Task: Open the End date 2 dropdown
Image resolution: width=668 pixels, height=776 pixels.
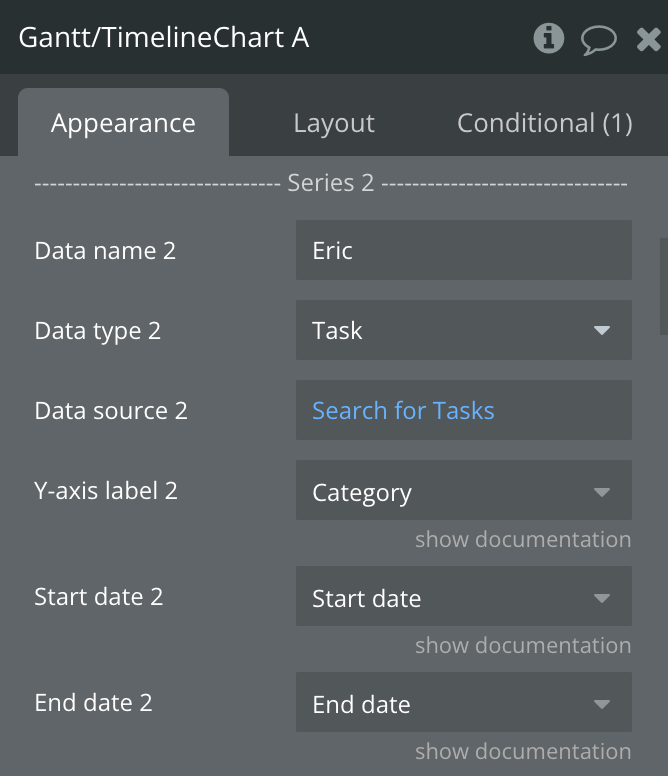Action: click(463, 704)
